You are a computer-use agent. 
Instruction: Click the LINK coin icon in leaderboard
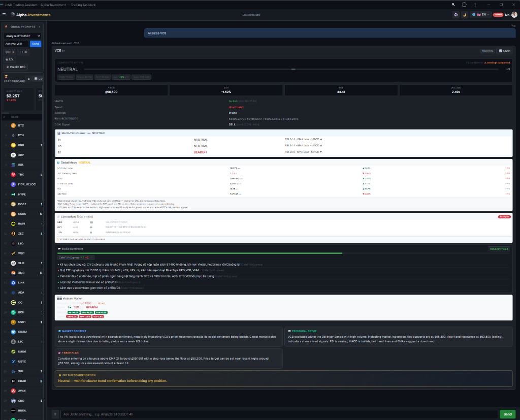click(x=13, y=283)
